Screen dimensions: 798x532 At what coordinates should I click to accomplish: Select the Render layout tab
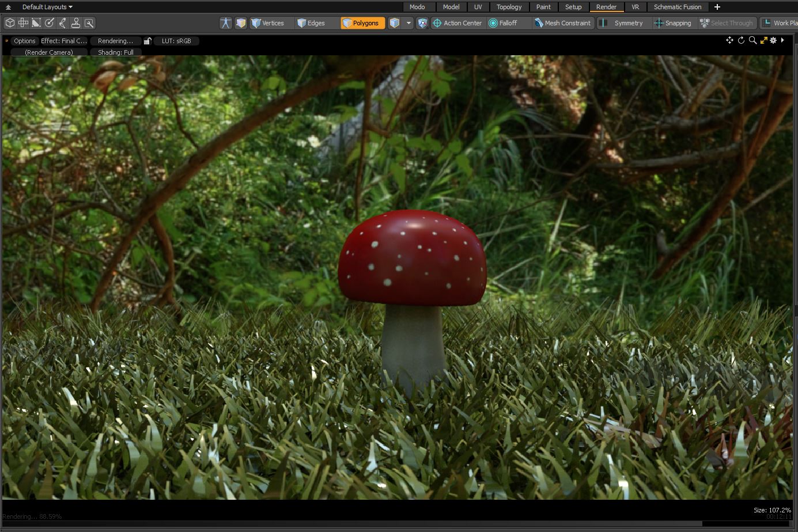pos(607,7)
